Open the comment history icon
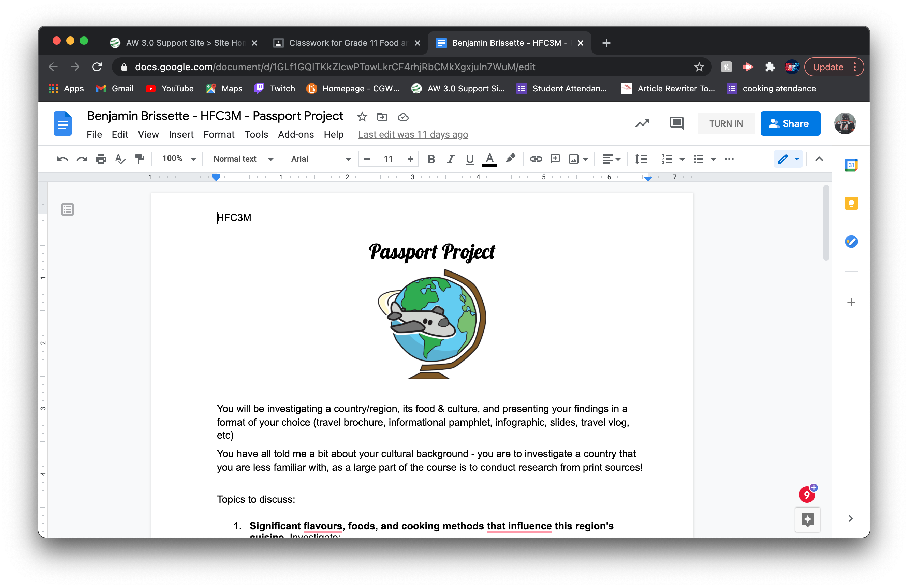The image size is (908, 588). point(676,123)
